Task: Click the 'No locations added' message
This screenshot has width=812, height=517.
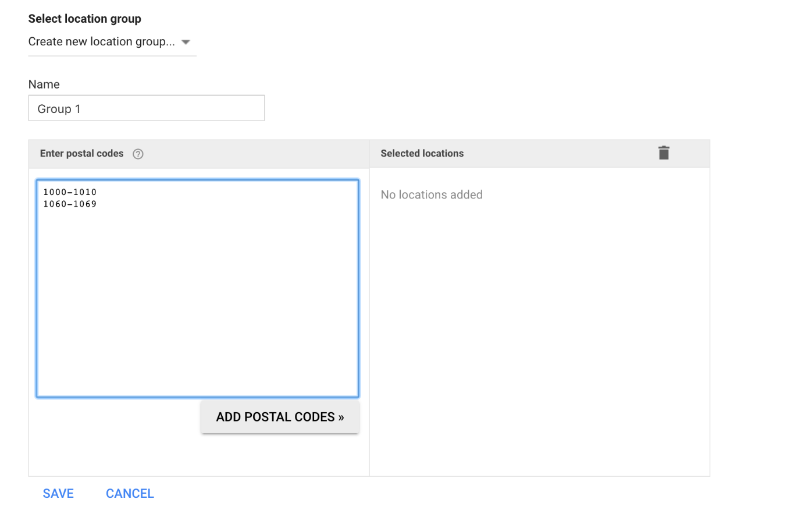Action: 431,195
